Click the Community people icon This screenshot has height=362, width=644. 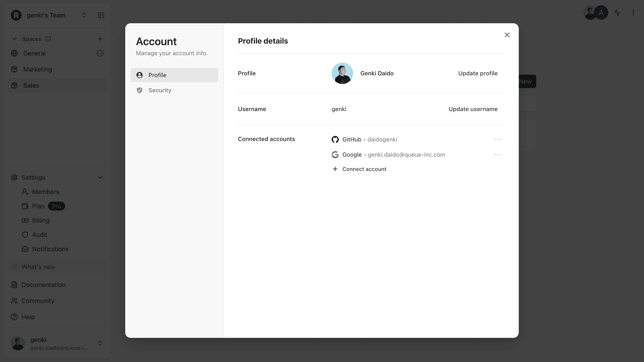coord(14,301)
